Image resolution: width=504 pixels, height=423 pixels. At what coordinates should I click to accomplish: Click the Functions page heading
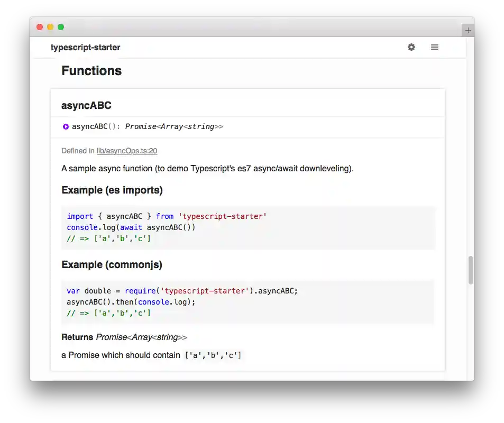tap(91, 70)
